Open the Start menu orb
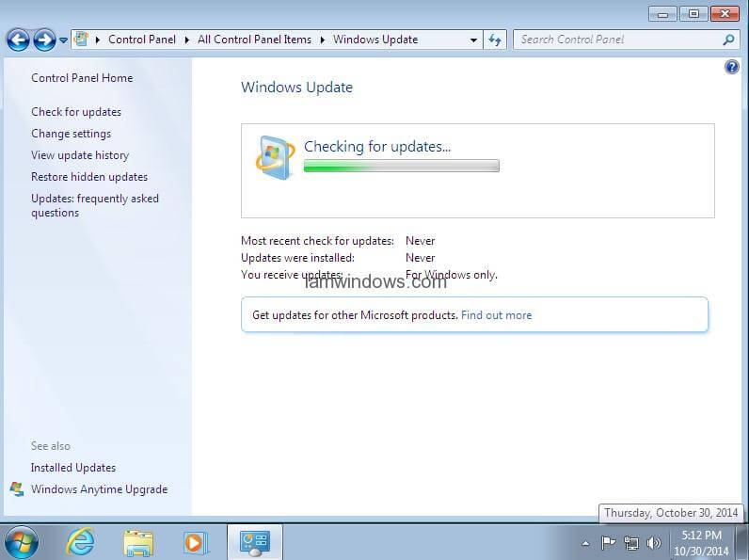 coord(20,542)
